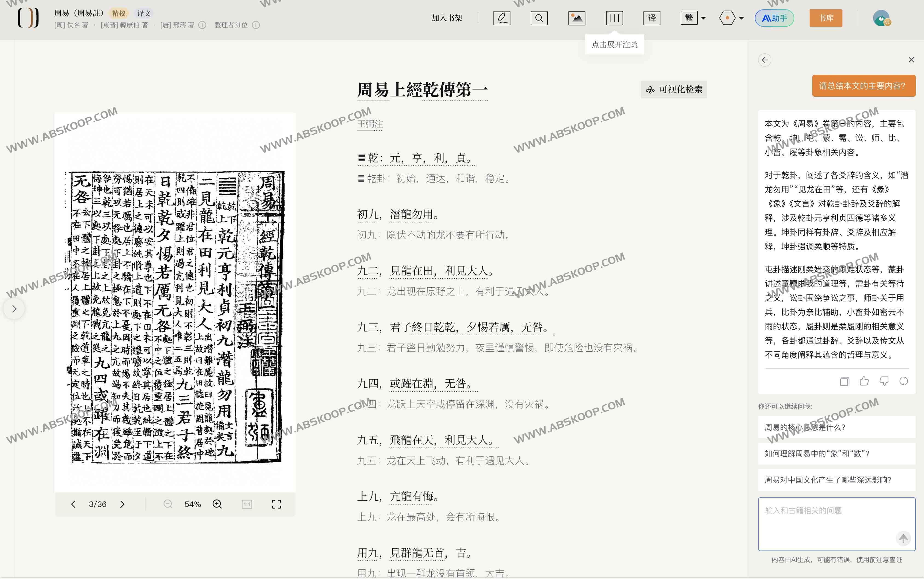Zoom in the scanned page image
The height and width of the screenshot is (579, 924).
point(217,504)
